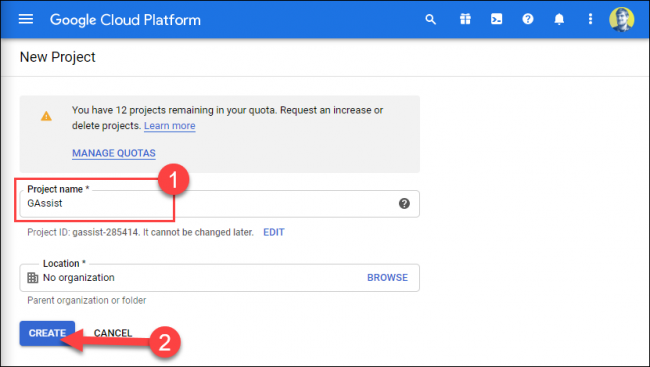
Task: Click the Location No organization field
Action: coord(219,277)
